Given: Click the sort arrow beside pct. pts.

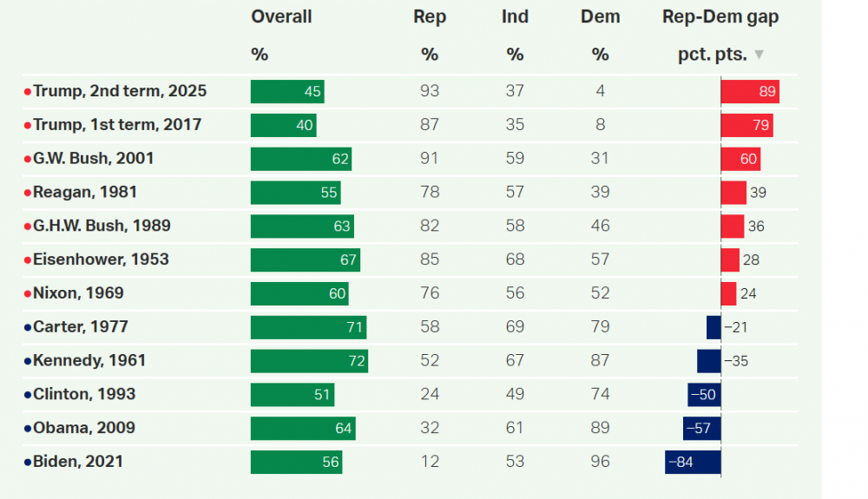Looking at the screenshot, I should pyautogui.click(x=759, y=55).
